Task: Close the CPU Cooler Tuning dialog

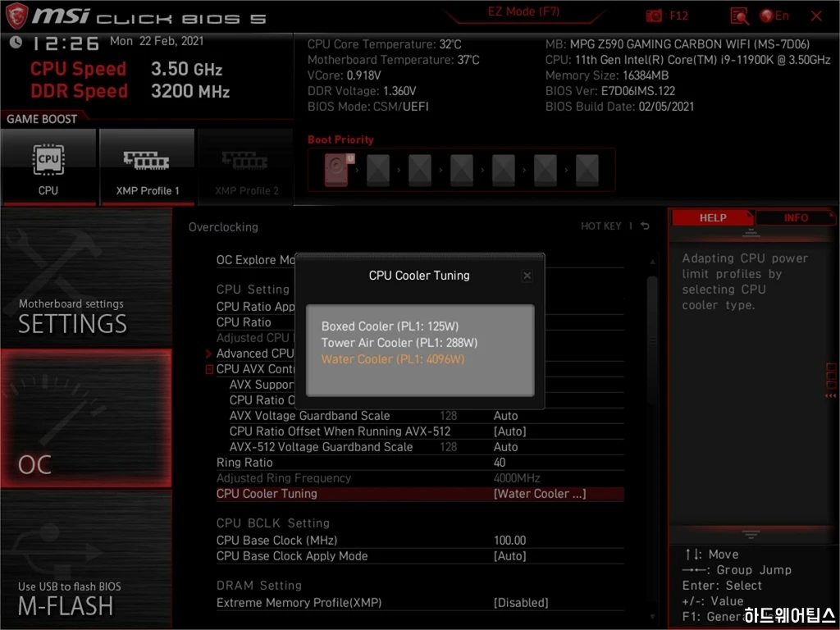Action: click(527, 276)
